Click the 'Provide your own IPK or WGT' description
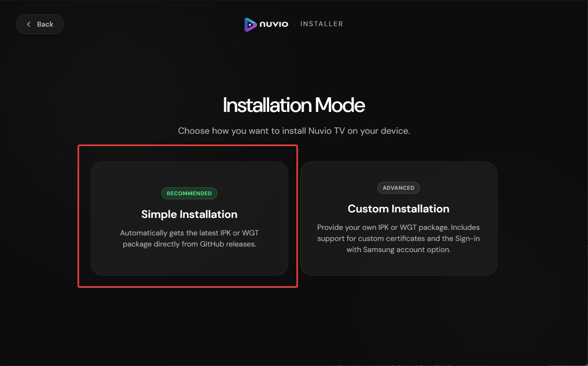588x366 pixels. (398, 239)
